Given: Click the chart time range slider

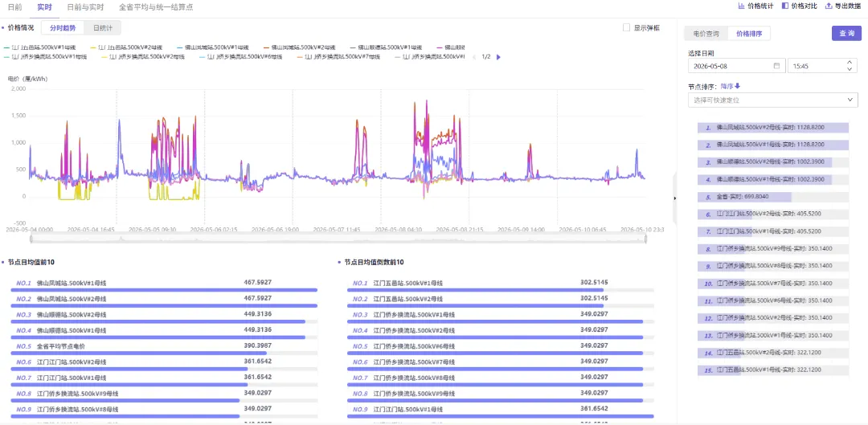Looking at the screenshot, I should pos(338,239).
